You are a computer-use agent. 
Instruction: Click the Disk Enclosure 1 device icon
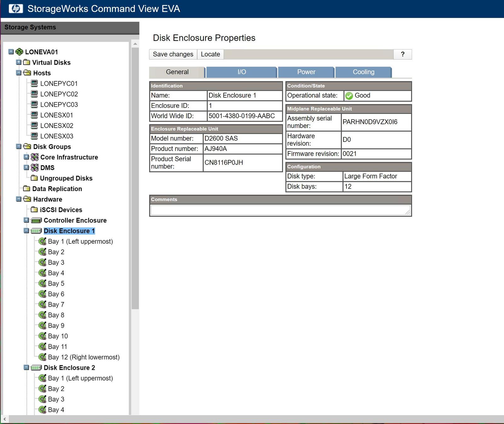click(x=36, y=231)
